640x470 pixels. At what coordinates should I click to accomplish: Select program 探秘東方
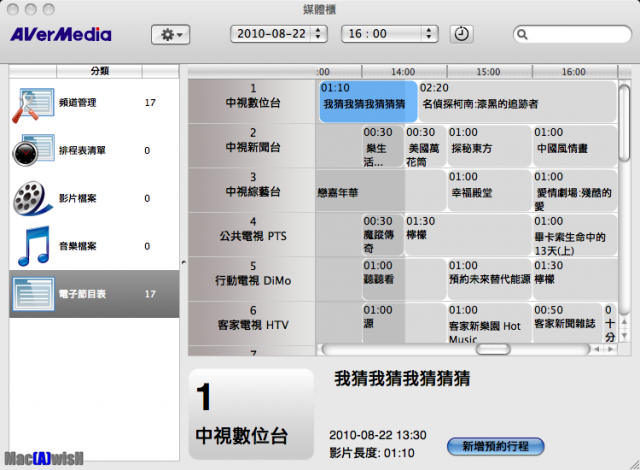tap(489, 146)
